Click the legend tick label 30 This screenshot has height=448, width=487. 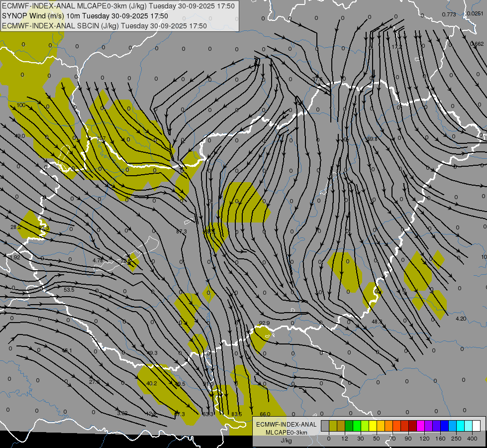tap(360, 439)
